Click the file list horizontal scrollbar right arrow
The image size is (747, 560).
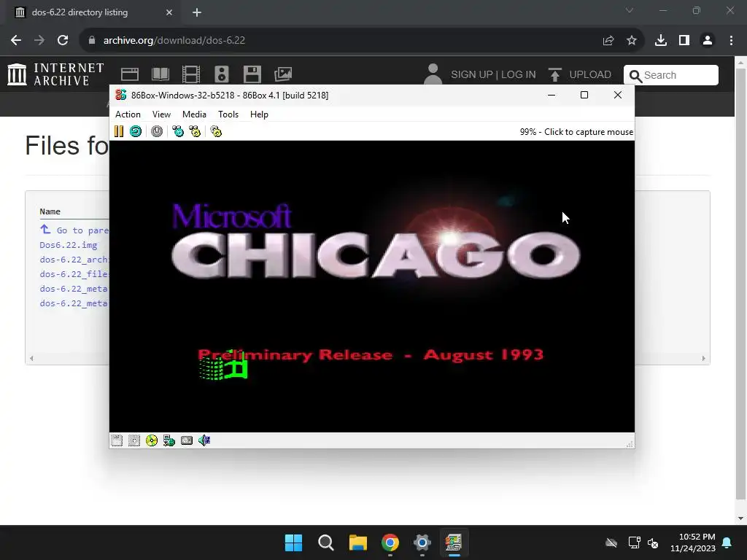point(704,359)
